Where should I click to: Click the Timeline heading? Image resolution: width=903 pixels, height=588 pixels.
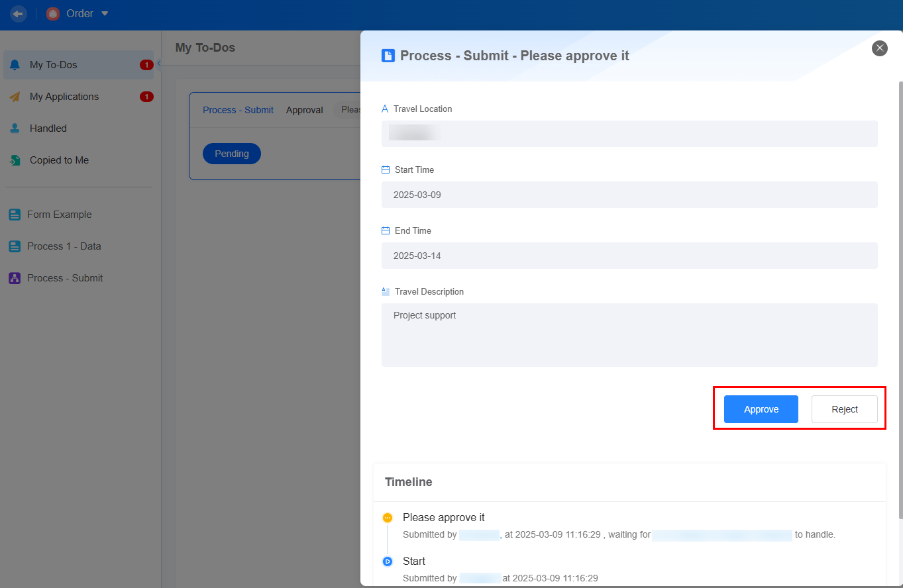click(409, 482)
